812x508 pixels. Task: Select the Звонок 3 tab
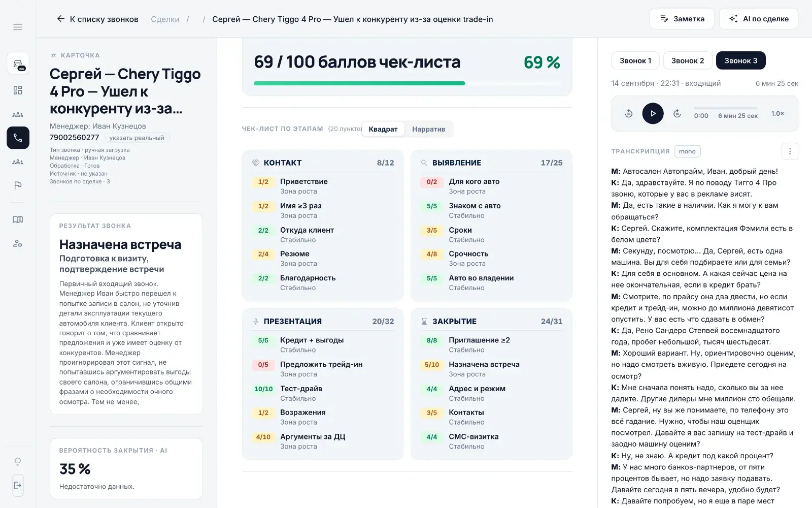tap(741, 60)
